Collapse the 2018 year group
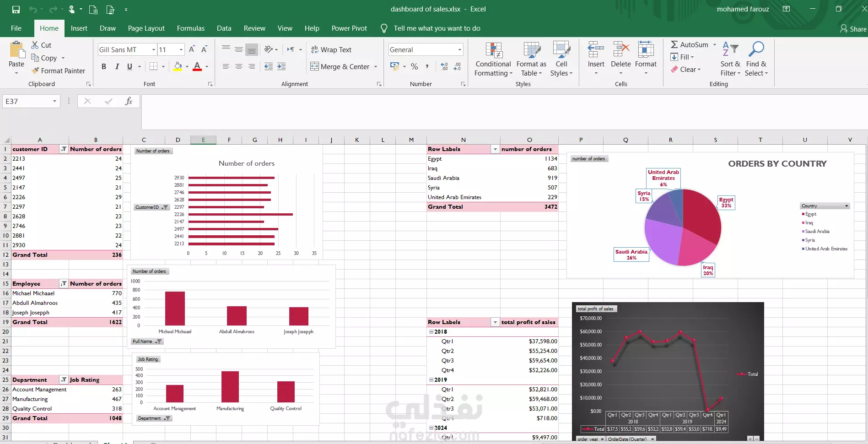This screenshot has height=444, width=868. 431,332
